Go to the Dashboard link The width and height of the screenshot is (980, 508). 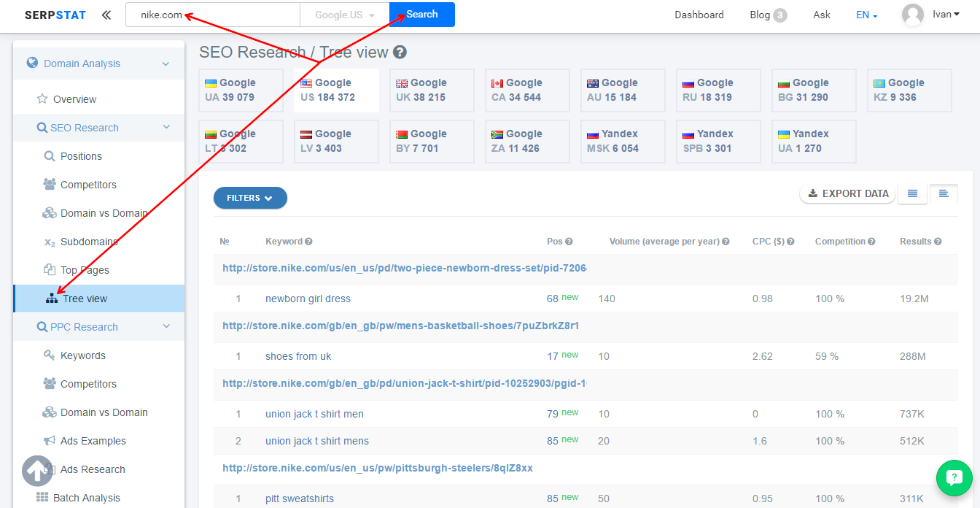click(699, 15)
